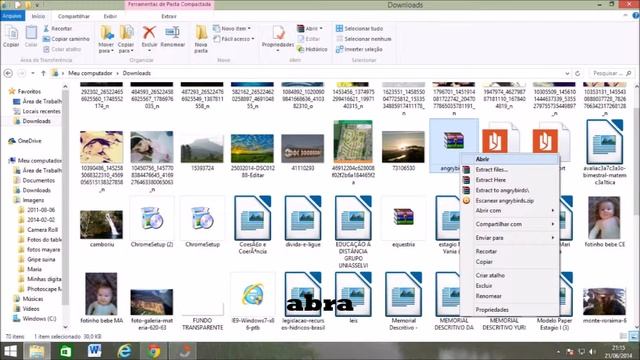
Task: Open the Copiar para dropdown
Action: [x=126, y=39]
